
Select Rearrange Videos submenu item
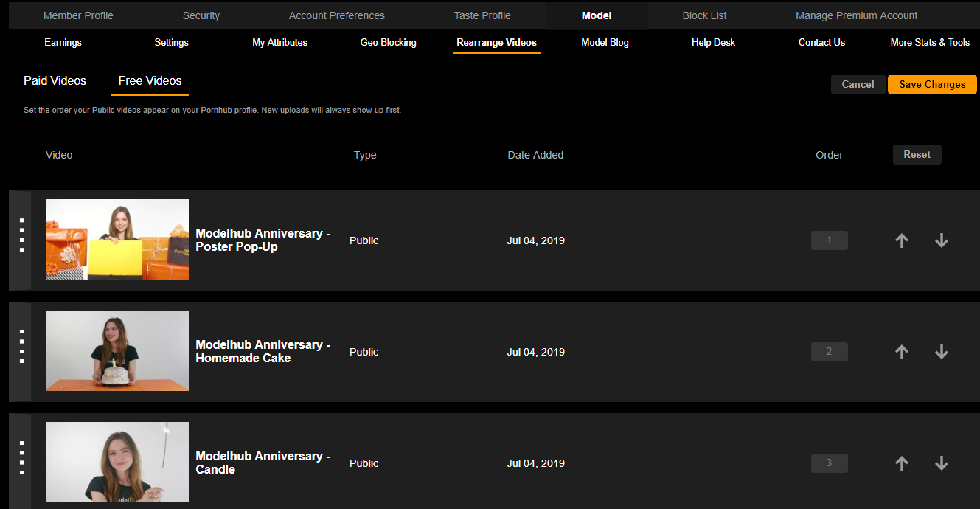(497, 42)
